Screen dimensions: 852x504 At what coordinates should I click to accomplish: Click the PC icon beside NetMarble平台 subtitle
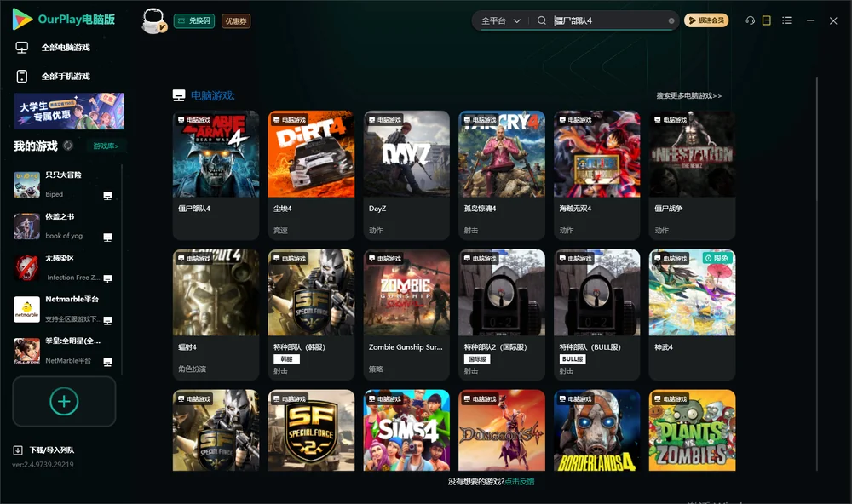tap(107, 362)
